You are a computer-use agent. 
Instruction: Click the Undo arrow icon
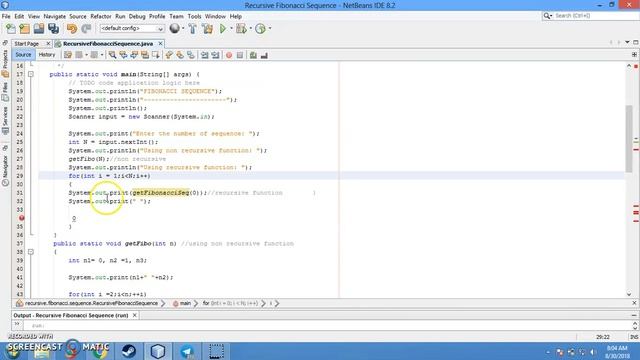72,29
